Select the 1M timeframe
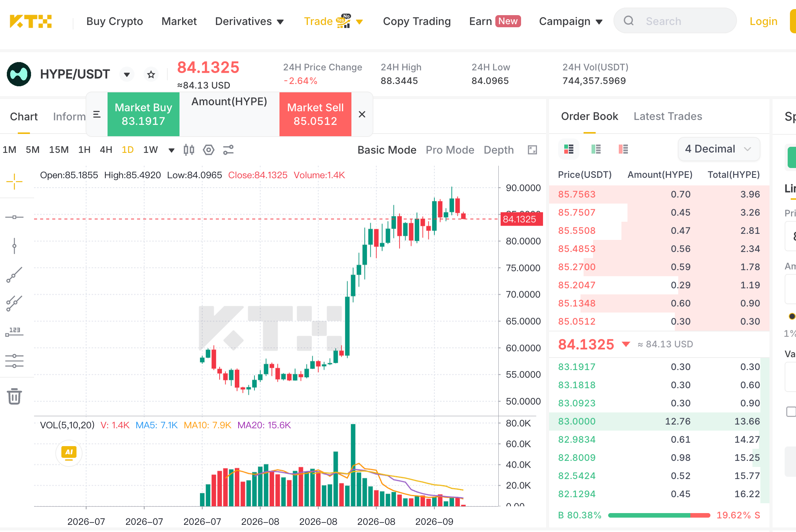The width and height of the screenshot is (796, 532). click(9, 150)
